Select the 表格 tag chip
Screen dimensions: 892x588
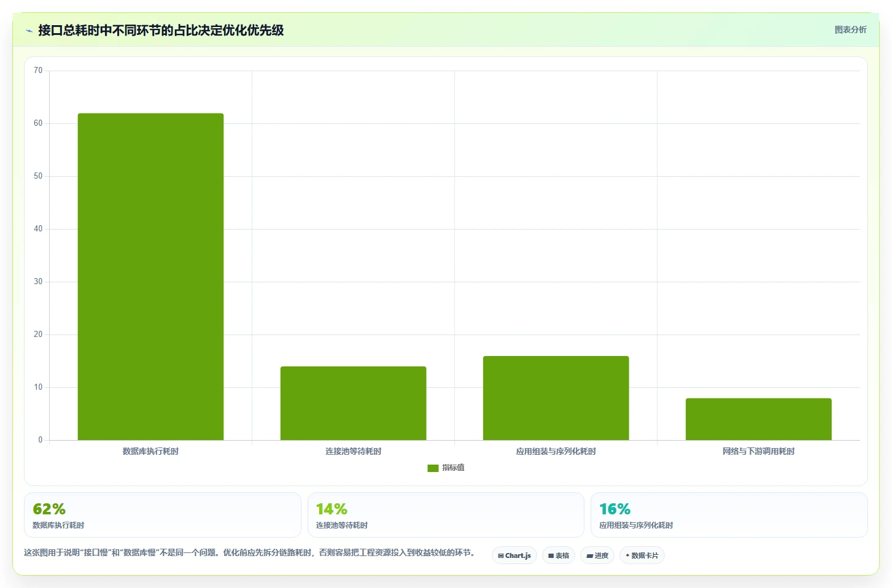[559, 555]
